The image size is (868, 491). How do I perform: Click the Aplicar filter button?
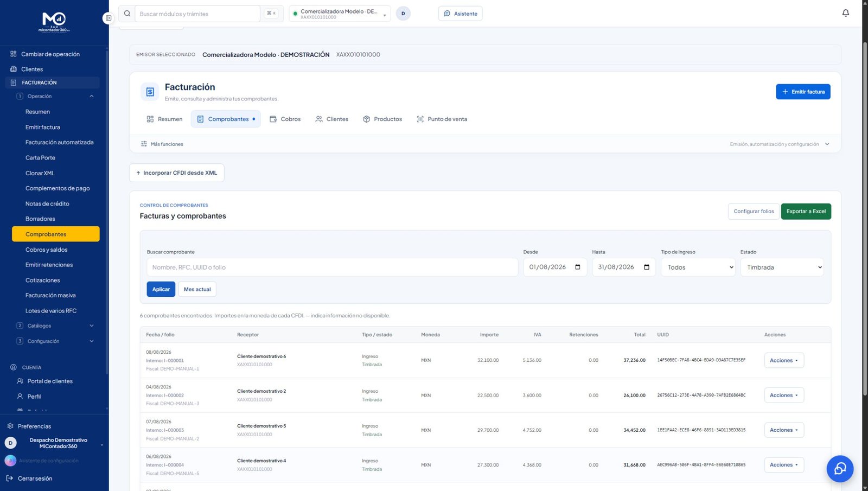click(161, 289)
